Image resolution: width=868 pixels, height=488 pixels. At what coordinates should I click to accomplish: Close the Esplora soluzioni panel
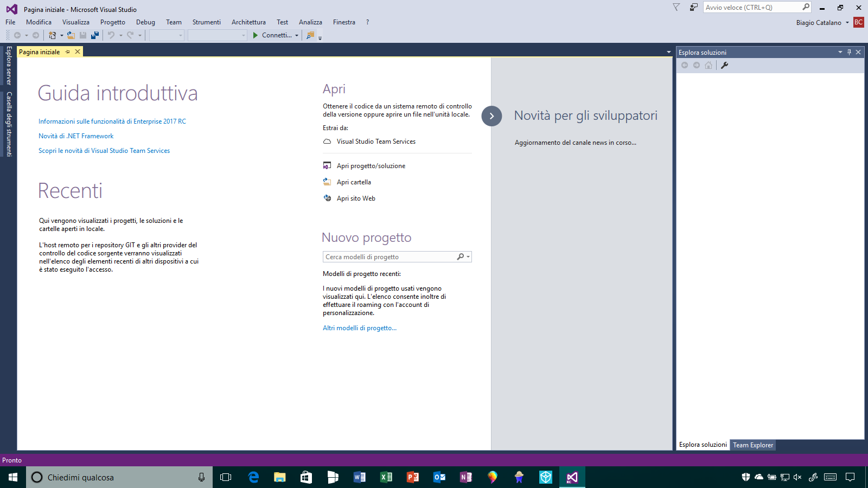(858, 52)
